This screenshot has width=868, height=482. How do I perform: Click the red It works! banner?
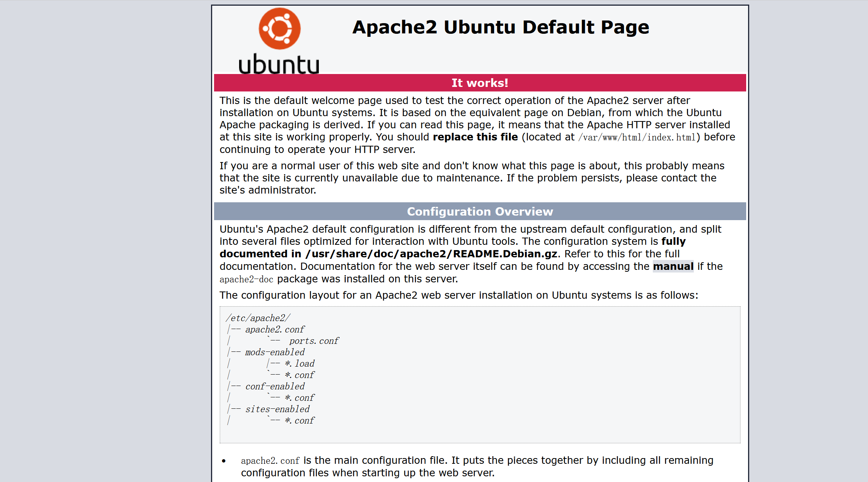point(480,83)
